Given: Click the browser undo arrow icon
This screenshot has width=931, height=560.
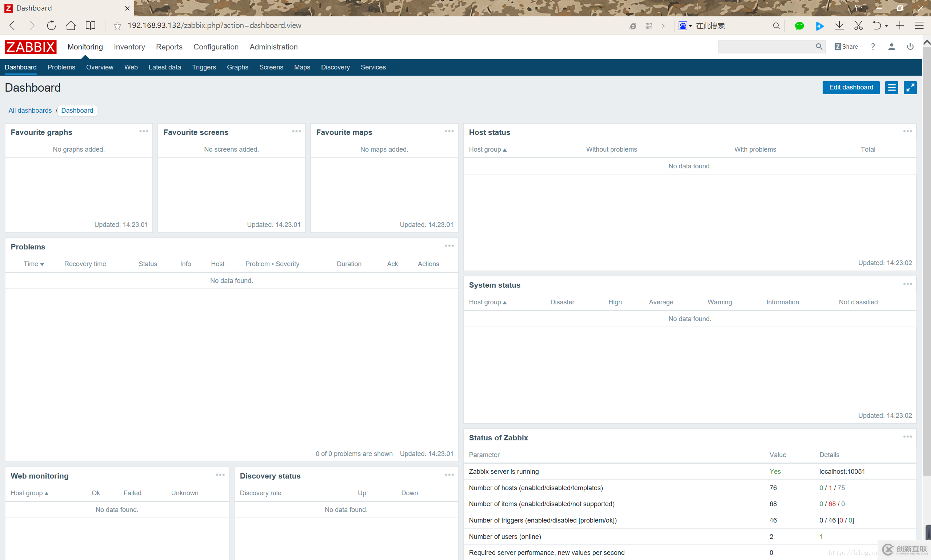Looking at the screenshot, I should click(x=876, y=26).
